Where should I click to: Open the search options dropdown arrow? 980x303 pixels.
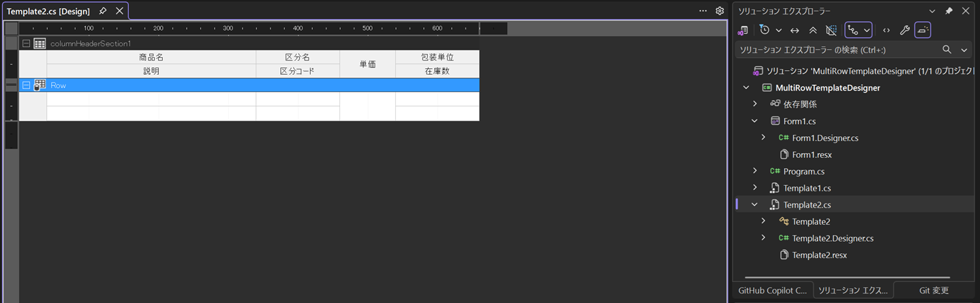[x=964, y=50]
